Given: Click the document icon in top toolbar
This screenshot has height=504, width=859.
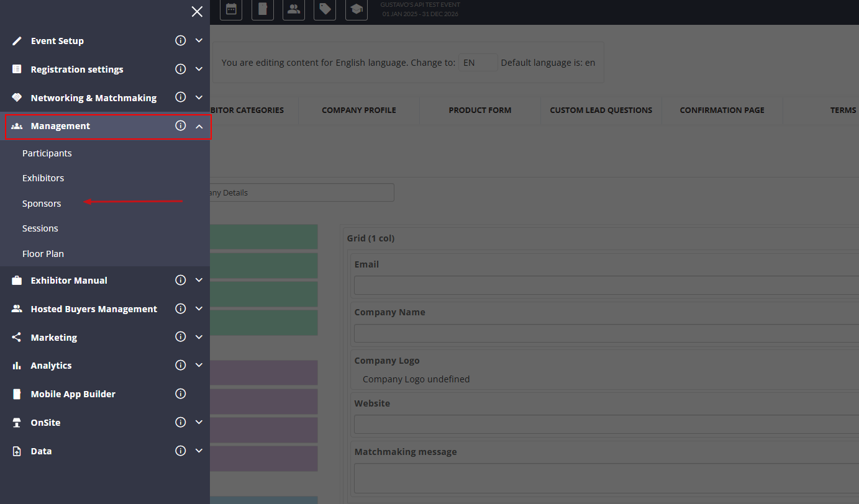Looking at the screenshot, I should 263,9.
